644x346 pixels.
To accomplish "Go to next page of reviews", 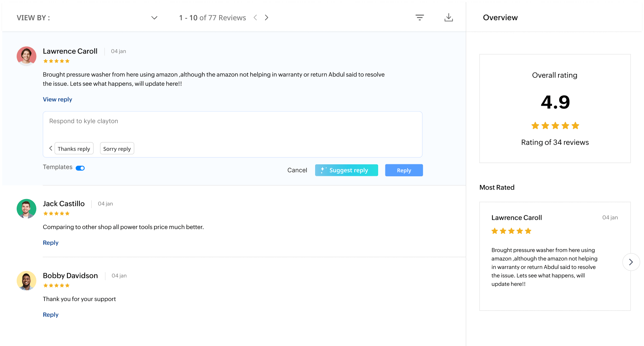I will pos(267,18).
